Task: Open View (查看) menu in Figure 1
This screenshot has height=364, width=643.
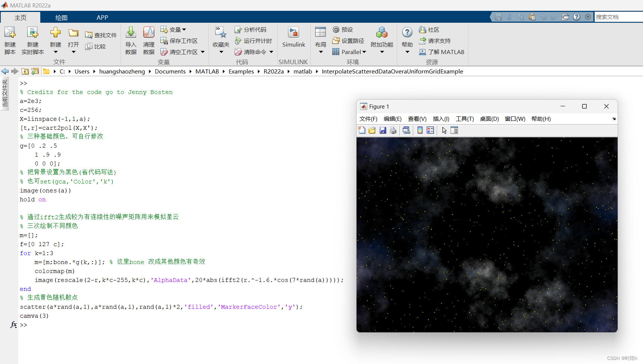Action: (417, 119)
